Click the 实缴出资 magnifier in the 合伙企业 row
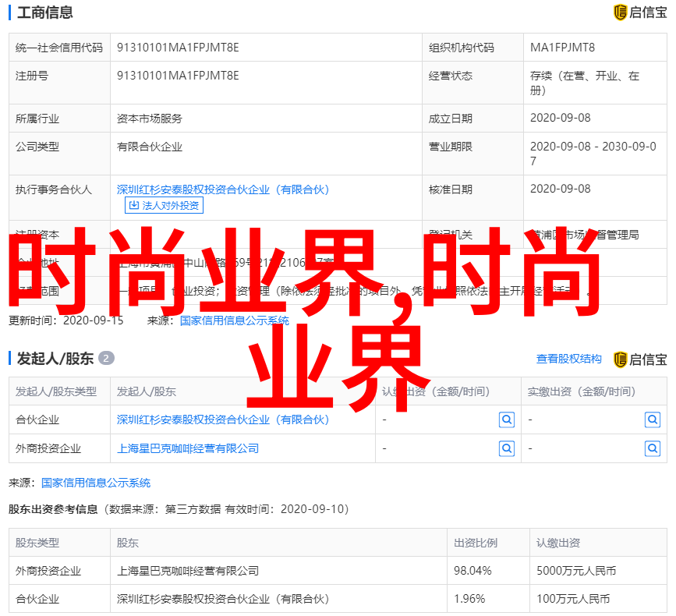 click(653, 420)
